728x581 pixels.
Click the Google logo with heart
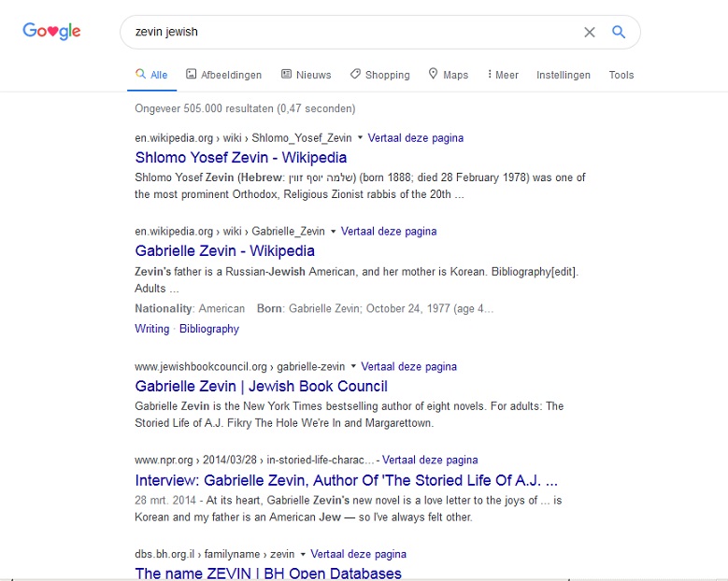pyautogui.click(x=51, y=31)
